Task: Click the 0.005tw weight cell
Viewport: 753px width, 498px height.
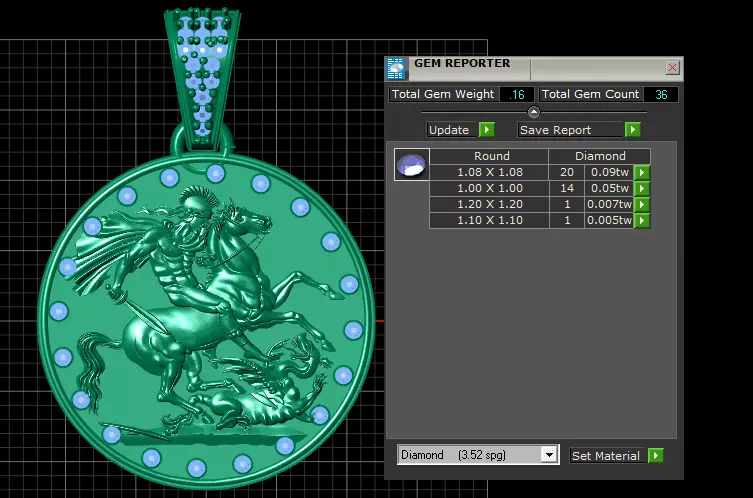Action: (609, 220)
